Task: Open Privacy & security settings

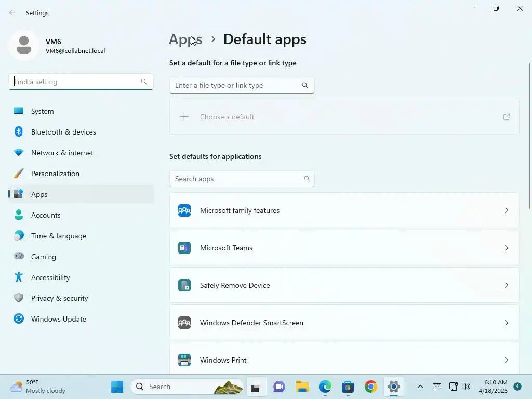Action: coord(81,298)
